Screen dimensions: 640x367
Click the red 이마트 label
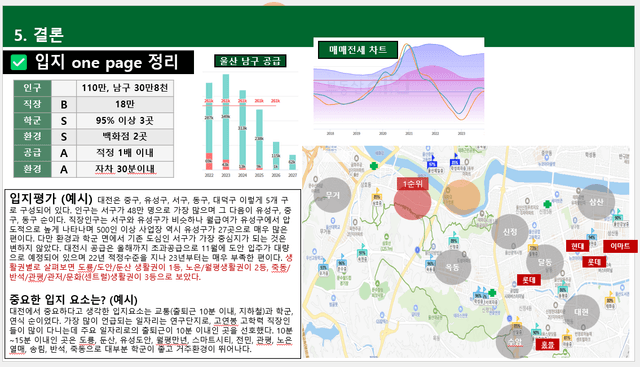[x=620, y=246]
